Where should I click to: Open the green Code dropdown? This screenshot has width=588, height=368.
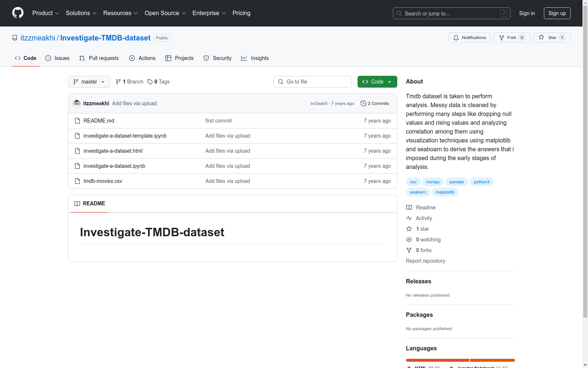[377, 82]
